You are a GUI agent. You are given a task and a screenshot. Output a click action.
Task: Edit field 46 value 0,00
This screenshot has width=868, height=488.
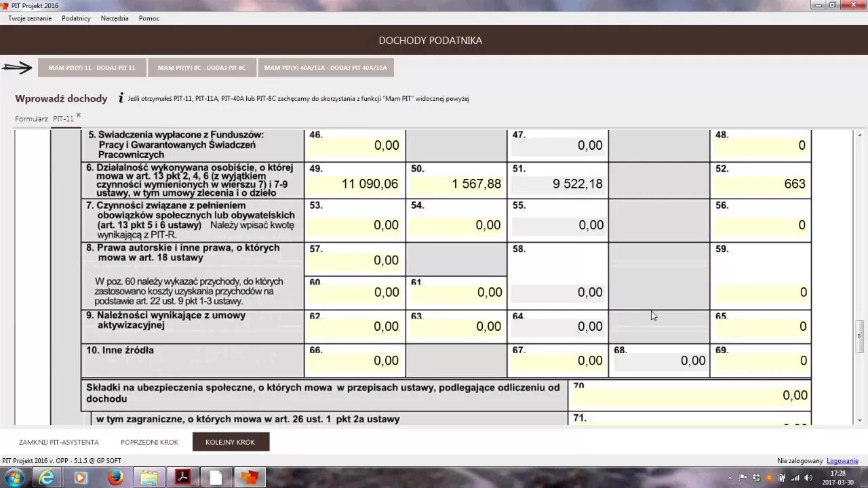[355, 145]
